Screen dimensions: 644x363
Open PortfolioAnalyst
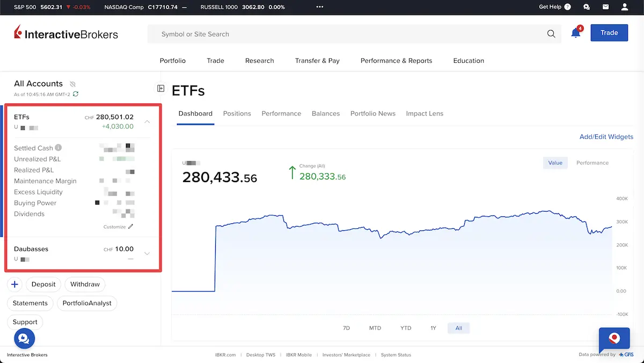point(87,303)
